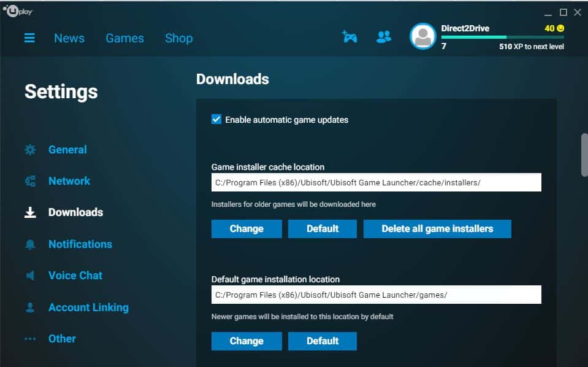Click the Notifications bell icon

coord(30,244)
